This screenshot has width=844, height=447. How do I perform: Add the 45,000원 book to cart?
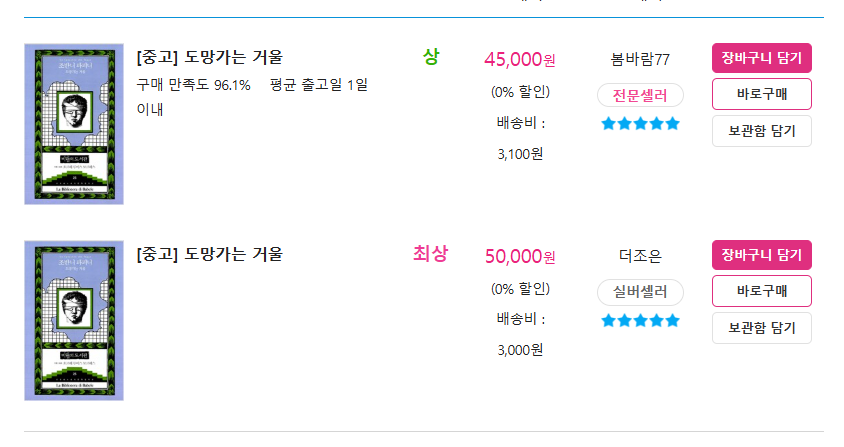(x=762, y=58)
